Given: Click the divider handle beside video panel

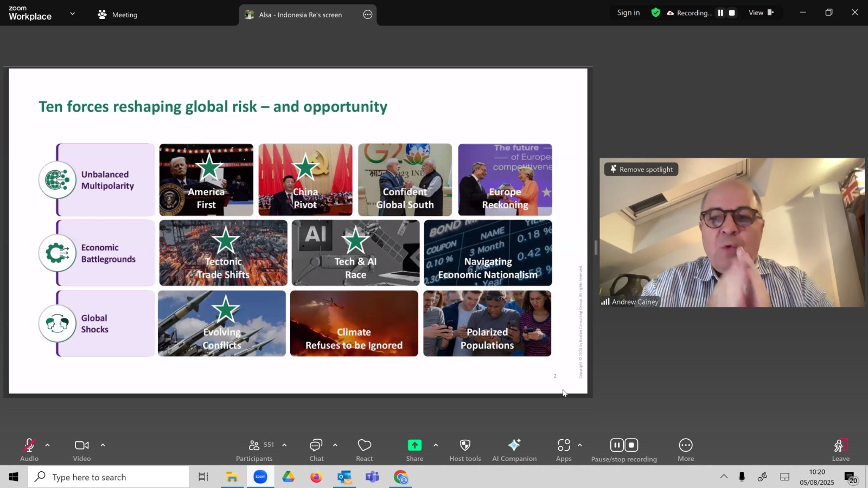Looking at the screenshot, I should coord(596,248).
